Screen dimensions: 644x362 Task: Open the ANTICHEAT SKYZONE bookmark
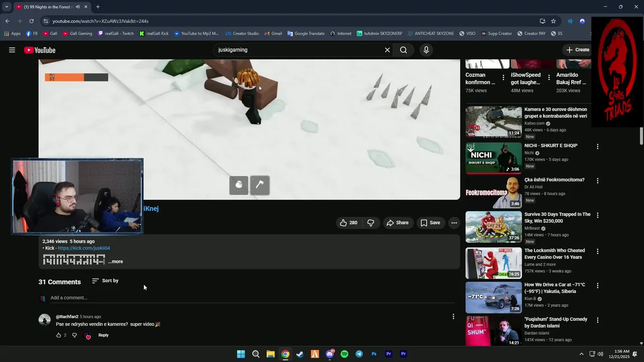pos(431,34)
